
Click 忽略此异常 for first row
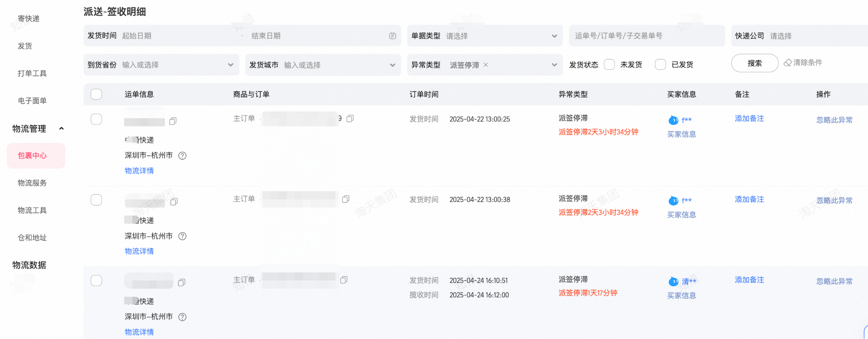[834, 120]
